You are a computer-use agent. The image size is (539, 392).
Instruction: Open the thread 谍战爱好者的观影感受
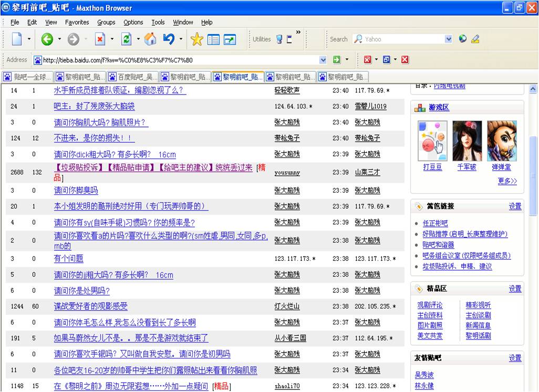point(90,306)
